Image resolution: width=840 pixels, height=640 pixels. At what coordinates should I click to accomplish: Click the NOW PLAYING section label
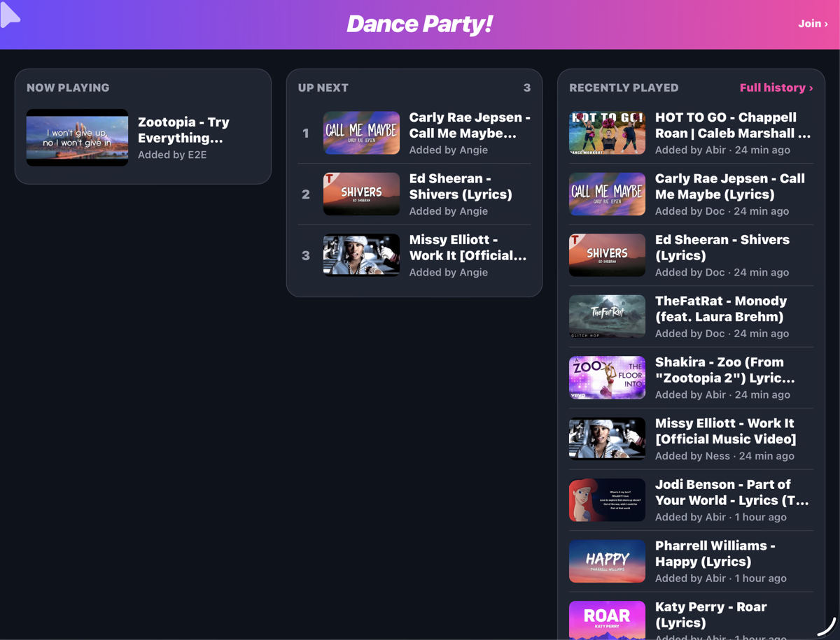pyautogui.click(x=68, y=88)
